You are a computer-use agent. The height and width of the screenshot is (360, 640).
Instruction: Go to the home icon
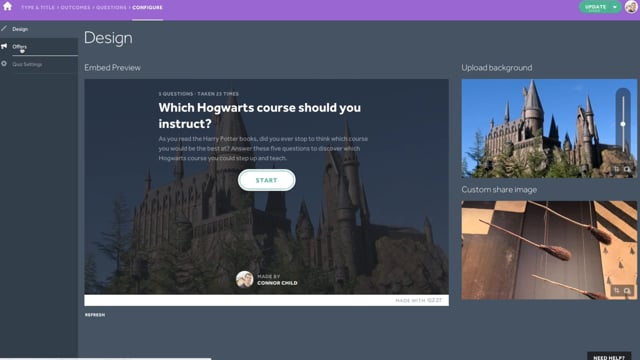(x=7, y=7)
